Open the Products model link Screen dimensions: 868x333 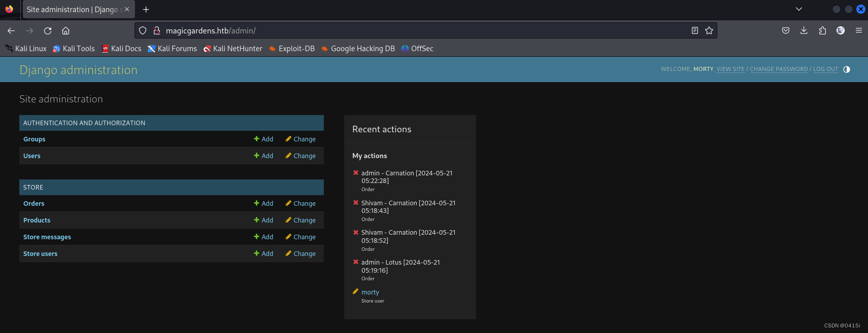pyautogui.click(x=37, y=220)
